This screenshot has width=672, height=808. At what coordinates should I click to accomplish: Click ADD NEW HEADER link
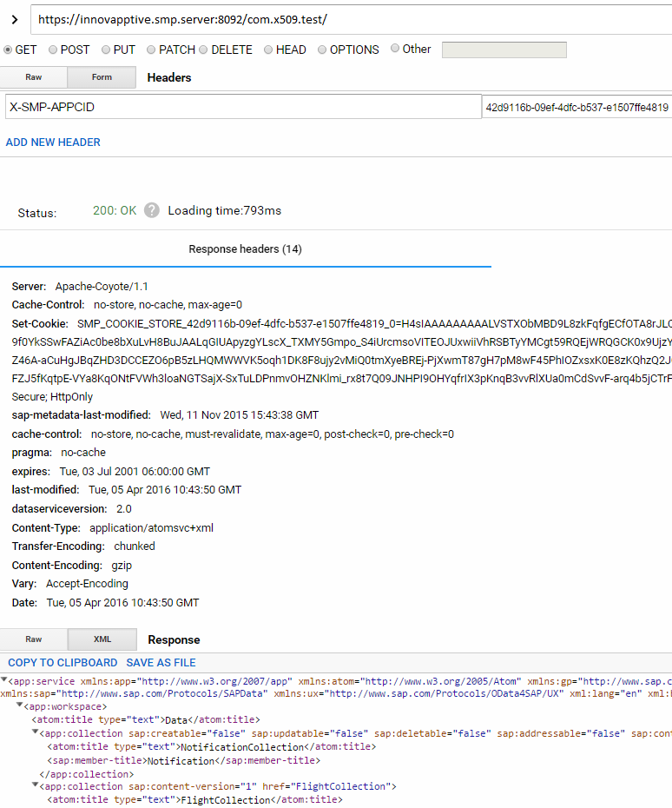pos(53,142)
